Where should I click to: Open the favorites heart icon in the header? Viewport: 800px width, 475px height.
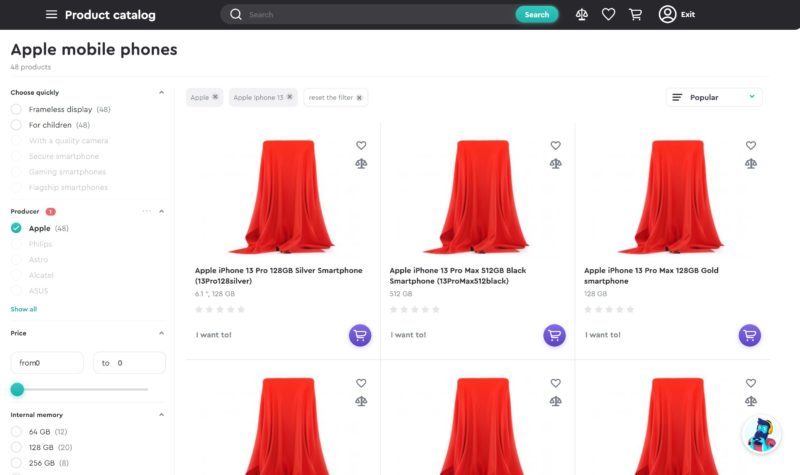[x=608, y=14]
